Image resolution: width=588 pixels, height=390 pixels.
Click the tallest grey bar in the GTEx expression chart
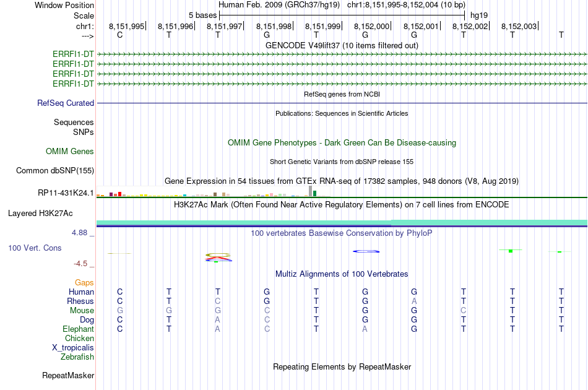(310, 191)
